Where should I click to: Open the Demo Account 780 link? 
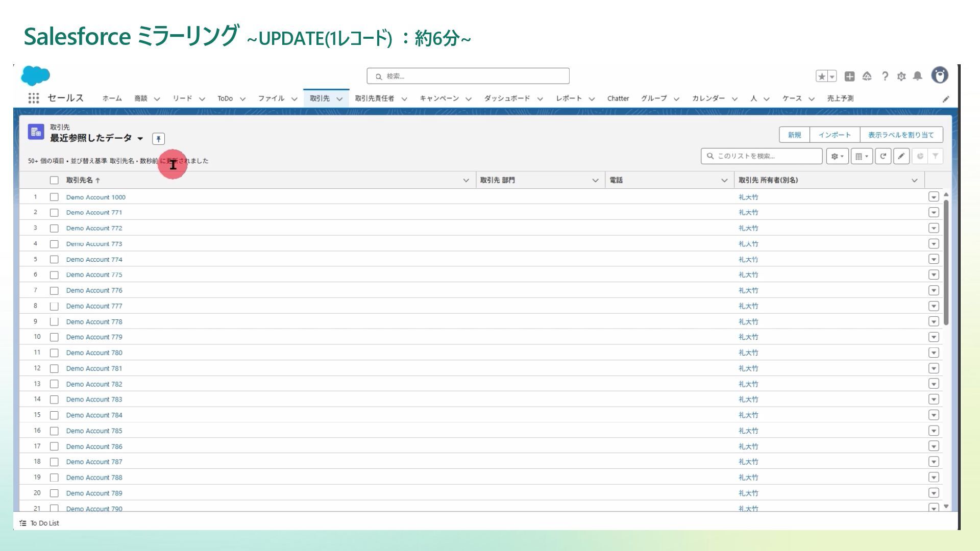click(94, 353)
